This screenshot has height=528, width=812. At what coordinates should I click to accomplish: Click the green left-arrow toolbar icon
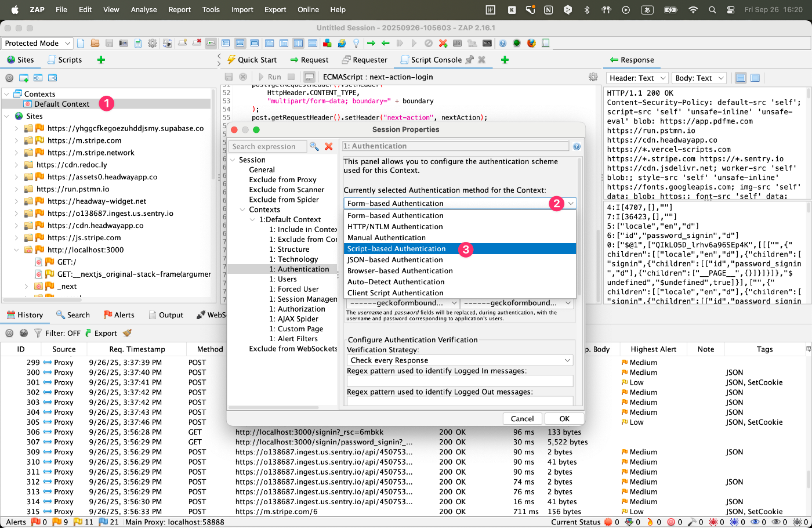[385, 43]
